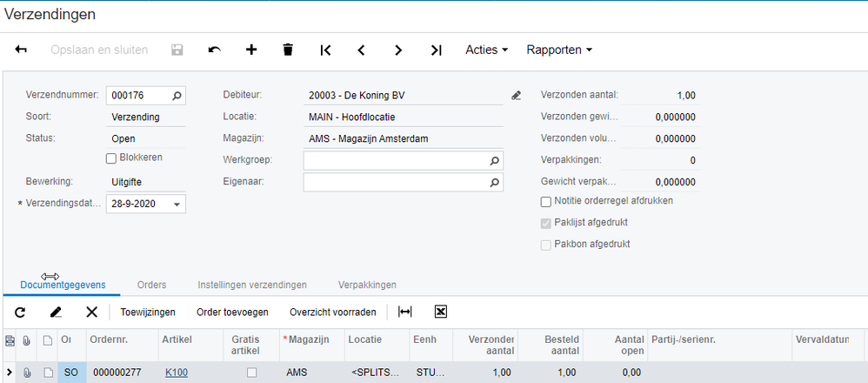
Task: Open Verzendingsdatum date picker dropdown
Action: [x=177, y=205]
